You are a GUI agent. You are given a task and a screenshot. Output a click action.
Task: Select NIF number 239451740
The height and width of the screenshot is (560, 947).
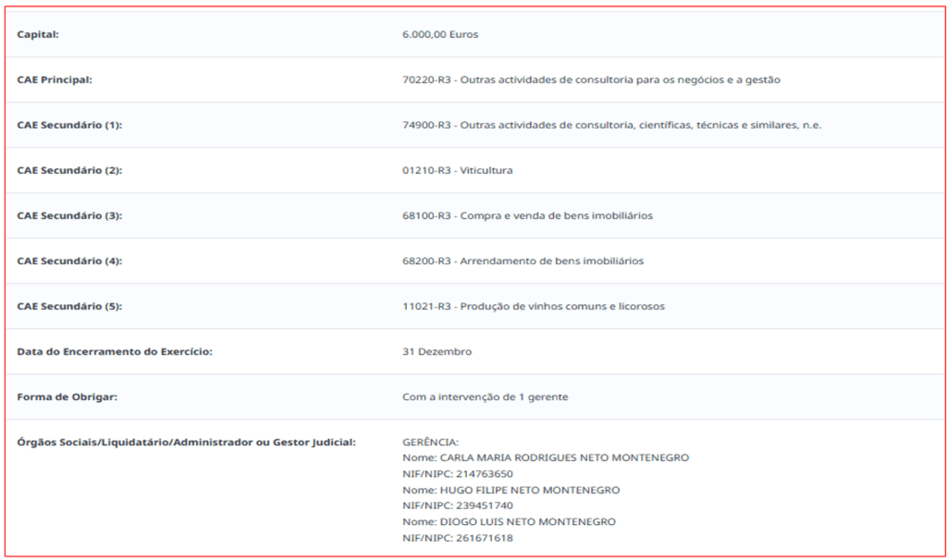tap(485, 506)
